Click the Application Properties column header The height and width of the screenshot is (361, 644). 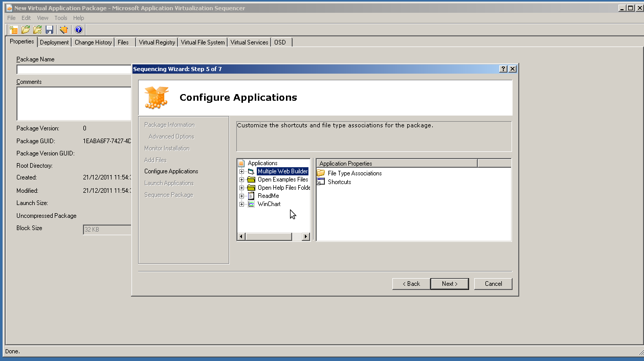click(x=397, y=164)
